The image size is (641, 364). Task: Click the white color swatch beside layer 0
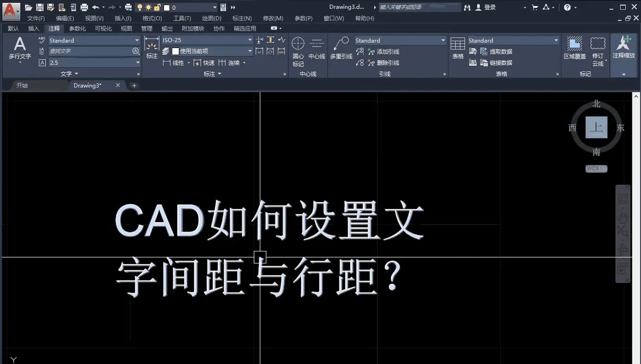[x=167, y=8]
